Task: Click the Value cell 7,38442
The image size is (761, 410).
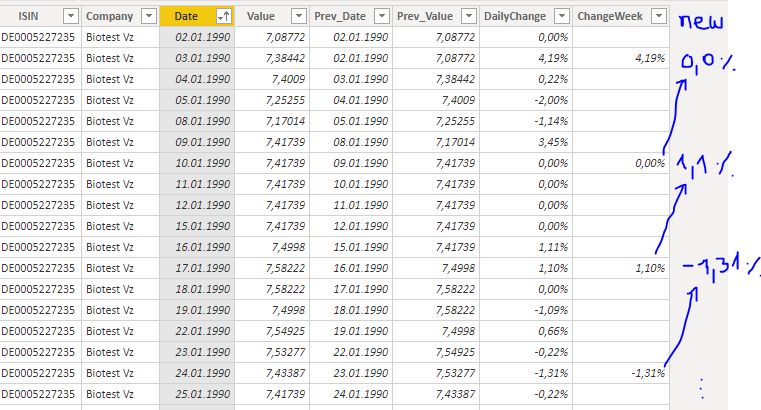Action: coord(272,58)
